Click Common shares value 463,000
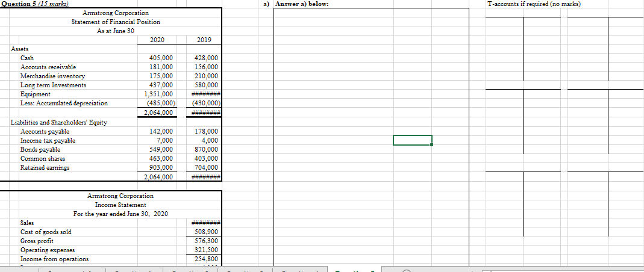 coord(161,159)
